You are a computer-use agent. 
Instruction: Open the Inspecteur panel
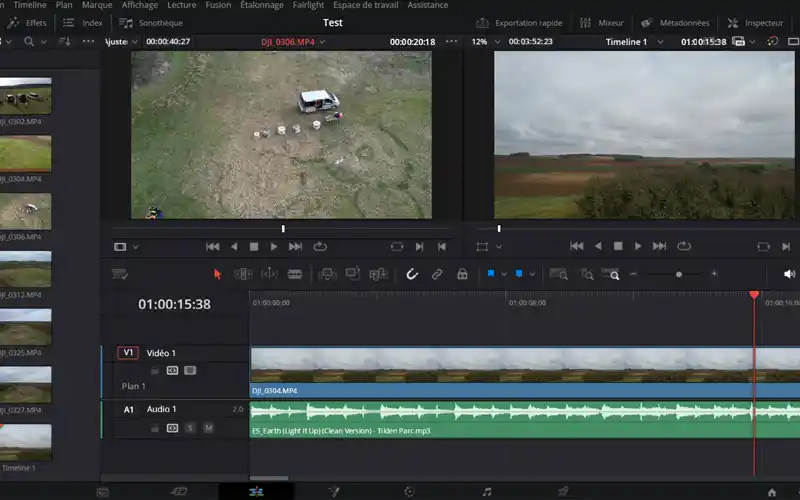(x=756, y=23)
